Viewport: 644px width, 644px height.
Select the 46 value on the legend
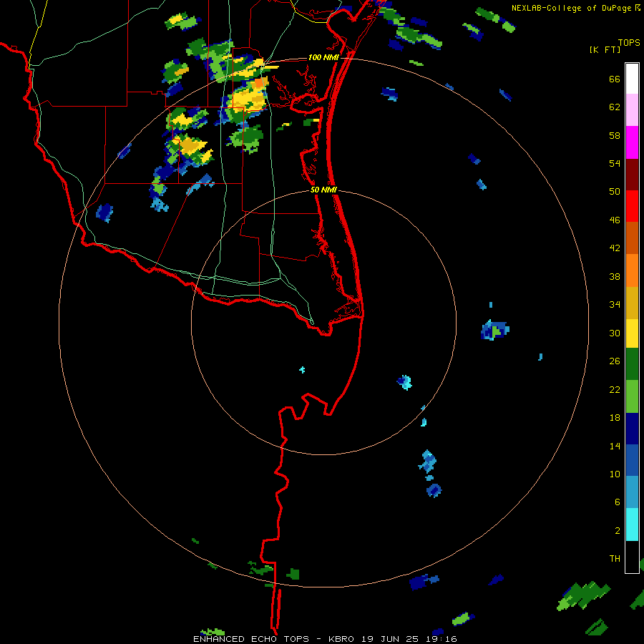615,220
